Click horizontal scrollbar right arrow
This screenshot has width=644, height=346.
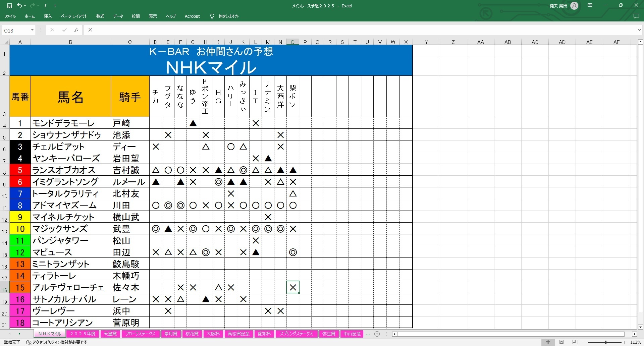(x=634, y=334)
